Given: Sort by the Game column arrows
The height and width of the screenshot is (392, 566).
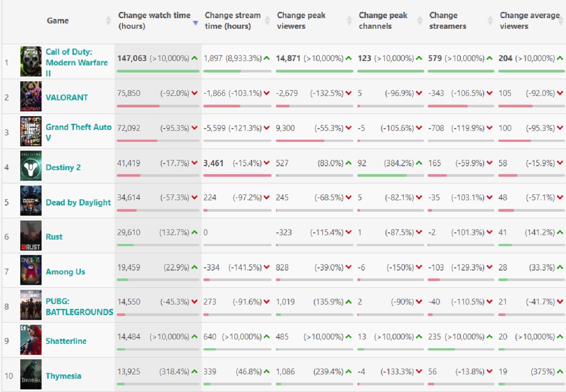Looking at the screenshot, I should point(108,21).
